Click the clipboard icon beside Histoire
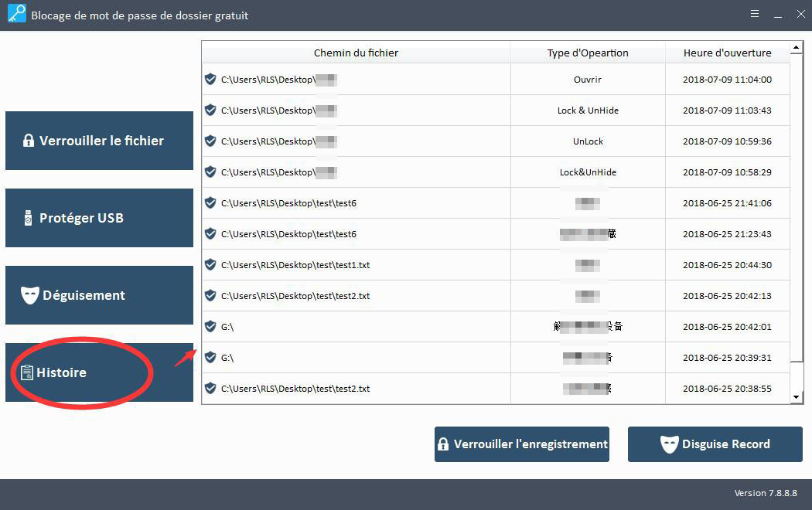 point(27,372)
